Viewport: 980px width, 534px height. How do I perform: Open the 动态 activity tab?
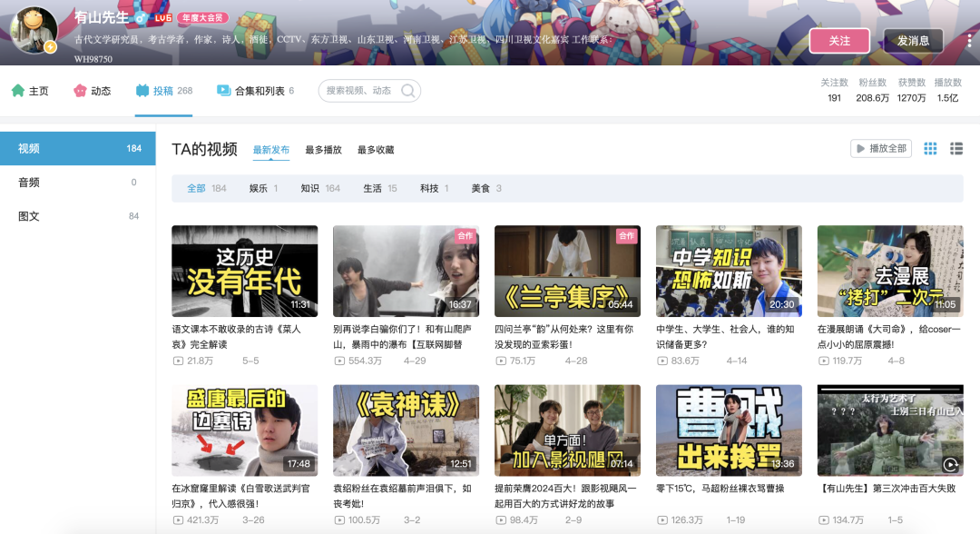92,91
